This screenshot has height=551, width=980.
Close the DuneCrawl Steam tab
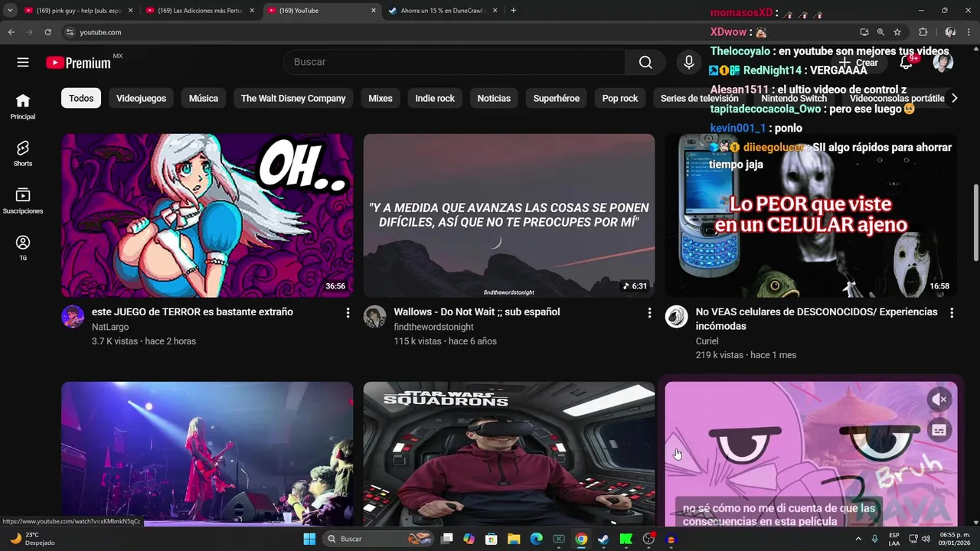495,11
